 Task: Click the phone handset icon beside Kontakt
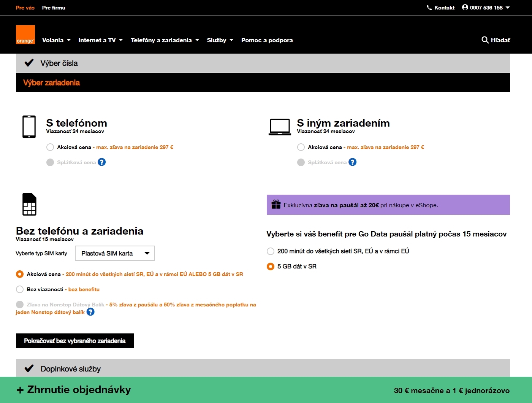tap(429, 8)
